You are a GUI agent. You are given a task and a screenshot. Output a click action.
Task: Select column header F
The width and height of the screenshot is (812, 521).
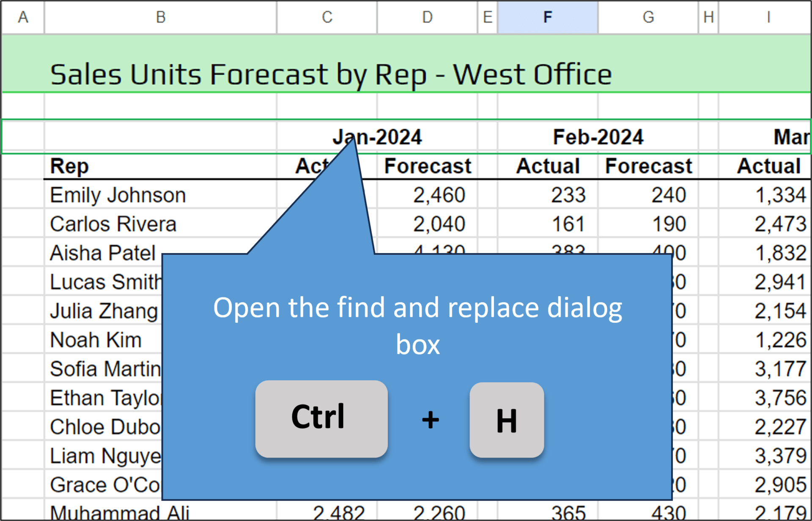[x=547, y=17]
